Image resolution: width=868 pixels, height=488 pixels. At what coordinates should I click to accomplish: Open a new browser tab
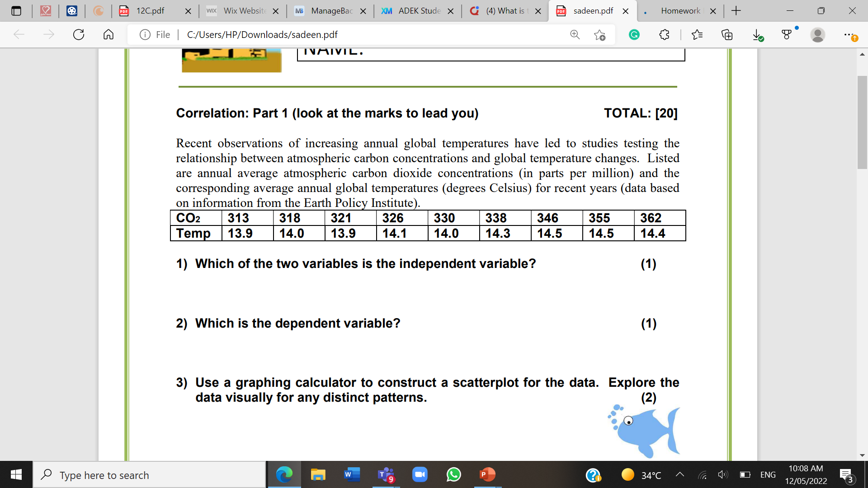[736, 11]
